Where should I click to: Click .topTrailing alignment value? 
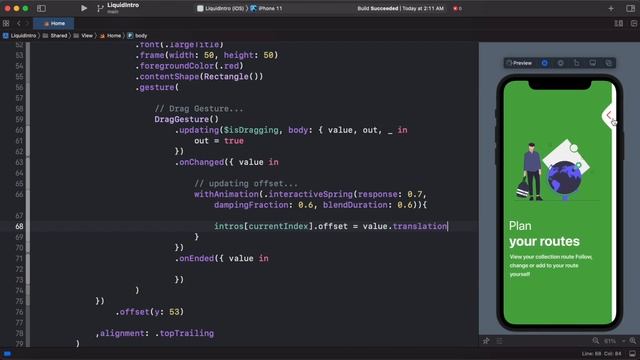(x=184, y=333)
